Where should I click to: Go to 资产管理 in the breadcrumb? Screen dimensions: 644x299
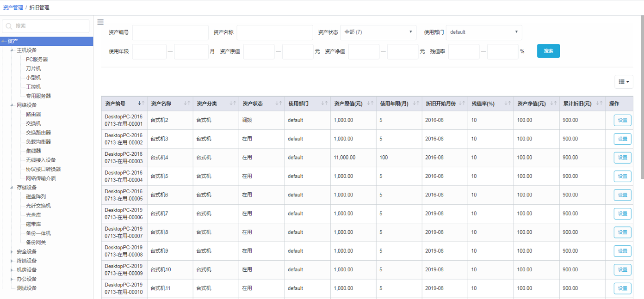tap(13, 7)
